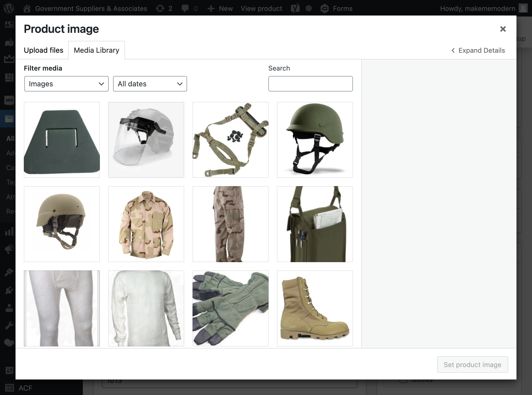Open the Marketing megaphone icon
Screen dimensions: 532x395
[9, 249]
